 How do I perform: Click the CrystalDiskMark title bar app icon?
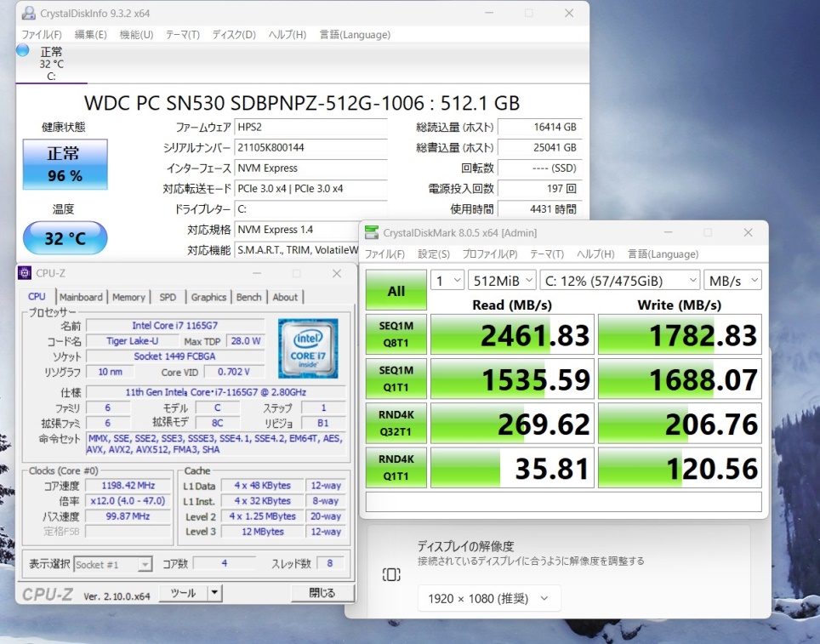[x=372, y=233]
